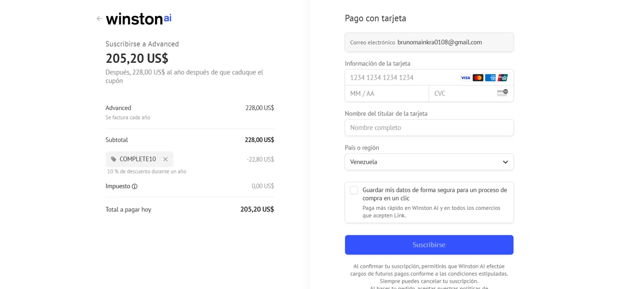
Task: Click the MM / AA expiry field
Action: [386, 94]
